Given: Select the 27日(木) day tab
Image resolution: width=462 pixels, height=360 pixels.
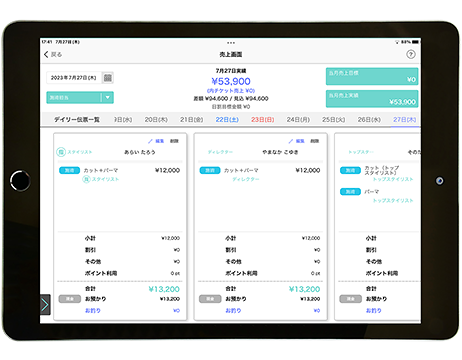Looking at the screenshot, I should [404, 119].
